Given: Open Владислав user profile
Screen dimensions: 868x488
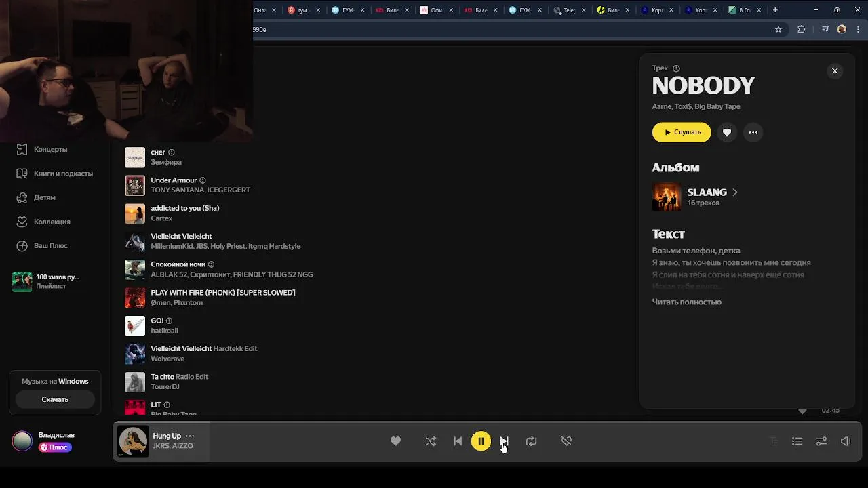Looking at the screenshot, I should [x=56, y=435].
